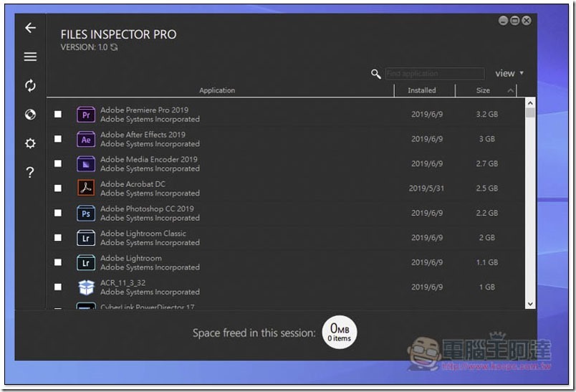The image size is (576, 392).
Task: Open the globe icon in sidebar
Action: (x=30, y=115)
